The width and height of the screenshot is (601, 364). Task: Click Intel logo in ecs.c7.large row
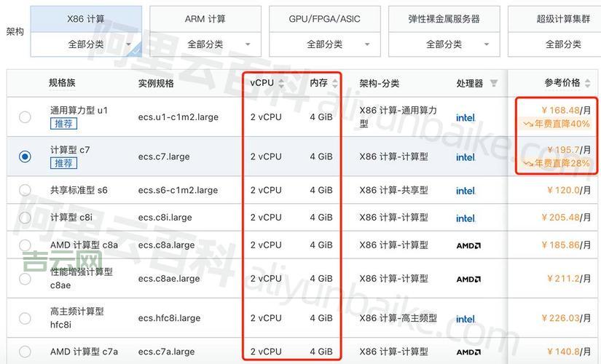click(466, 157)
